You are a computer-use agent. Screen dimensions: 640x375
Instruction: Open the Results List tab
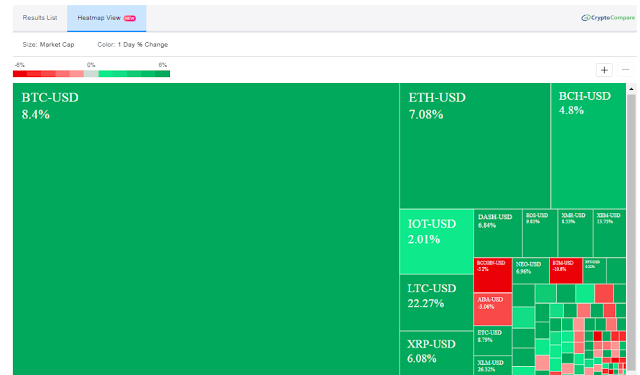[40, 18]
